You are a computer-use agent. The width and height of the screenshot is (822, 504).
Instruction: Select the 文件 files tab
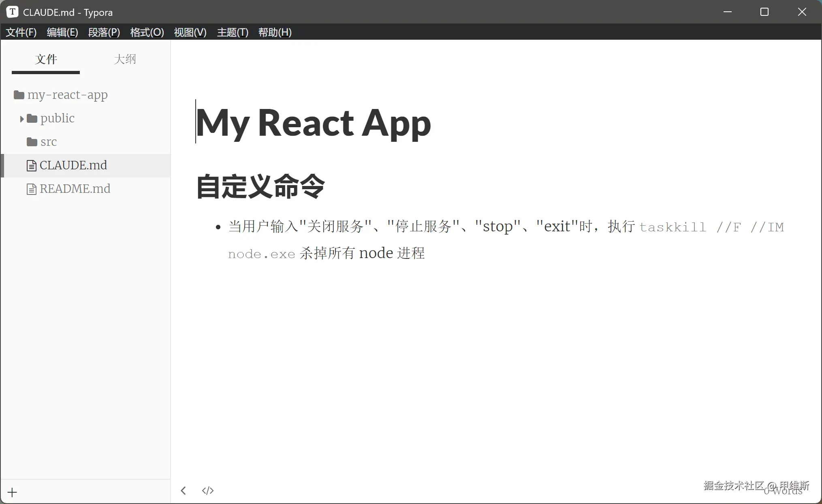pyautogui.click(x=46, y=59)
